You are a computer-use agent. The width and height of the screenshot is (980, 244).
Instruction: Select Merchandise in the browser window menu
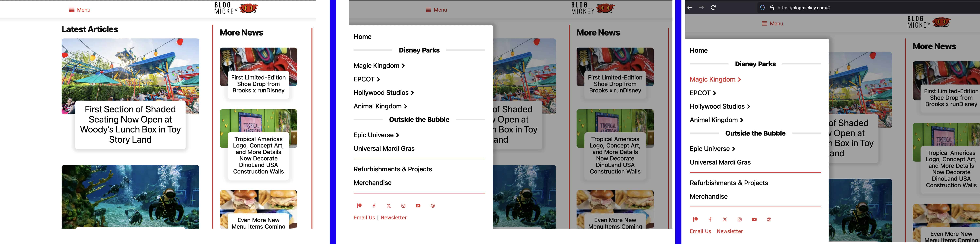click(x=709, y=196)
